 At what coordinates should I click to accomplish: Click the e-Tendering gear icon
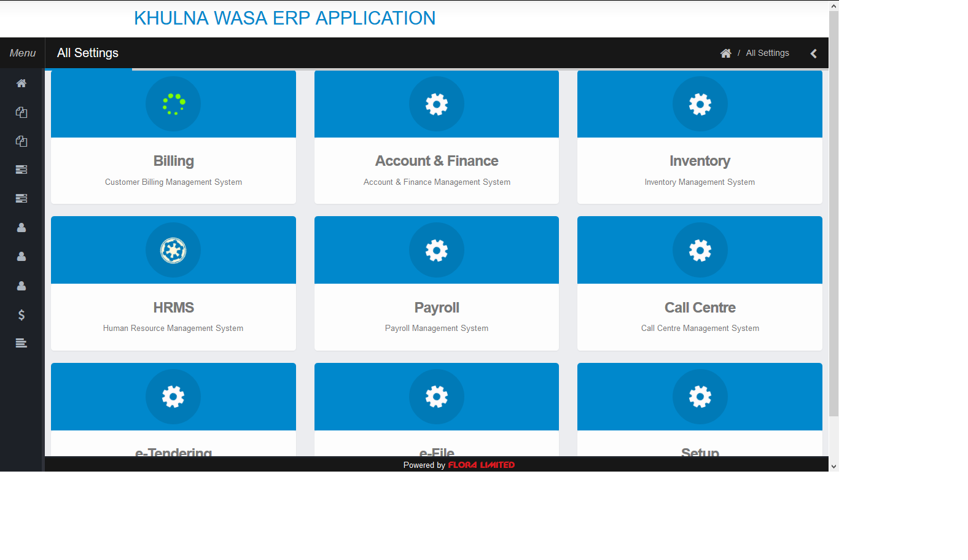[173, 397]
